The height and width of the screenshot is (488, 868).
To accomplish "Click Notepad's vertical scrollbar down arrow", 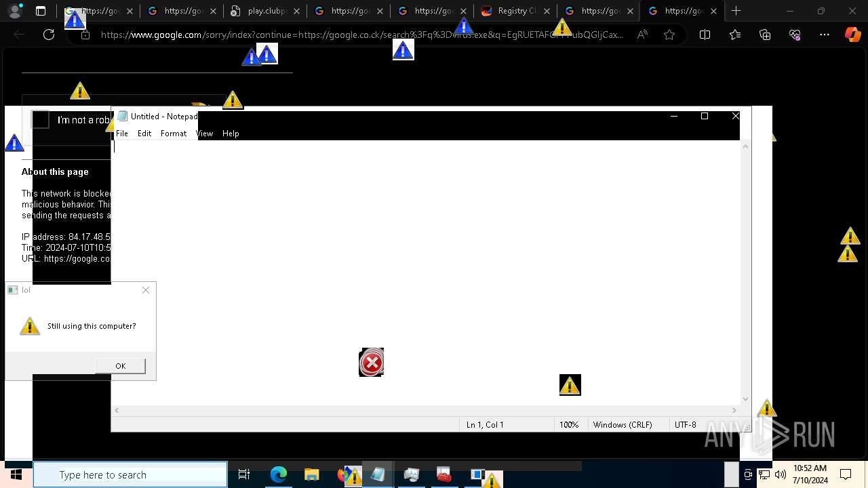I will pos(746,399).
